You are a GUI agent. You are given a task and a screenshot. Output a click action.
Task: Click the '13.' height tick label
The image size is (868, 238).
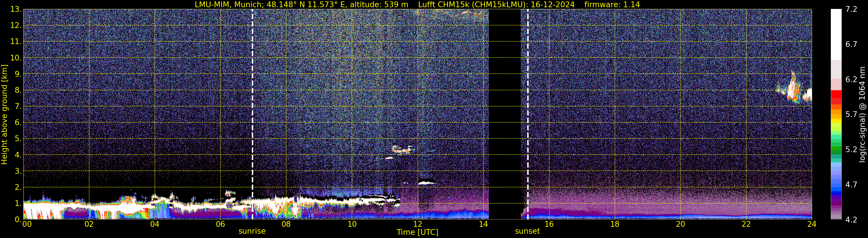coord(16,10)
